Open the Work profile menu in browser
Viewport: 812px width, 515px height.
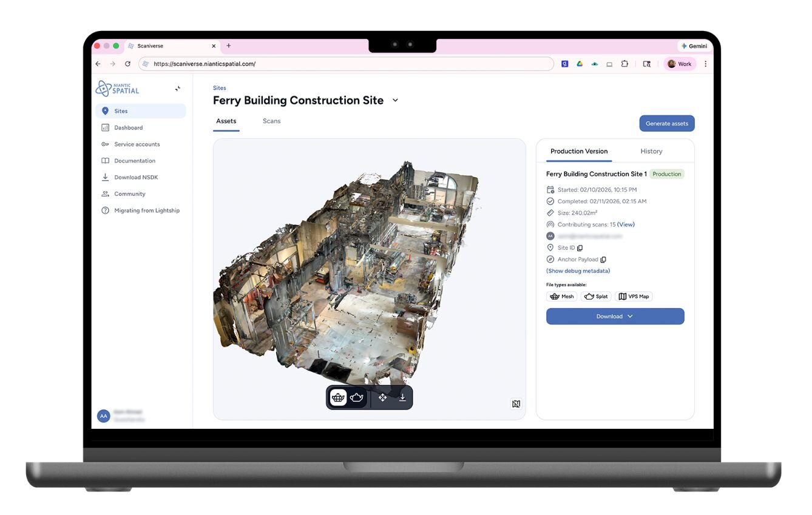(680, 64)
